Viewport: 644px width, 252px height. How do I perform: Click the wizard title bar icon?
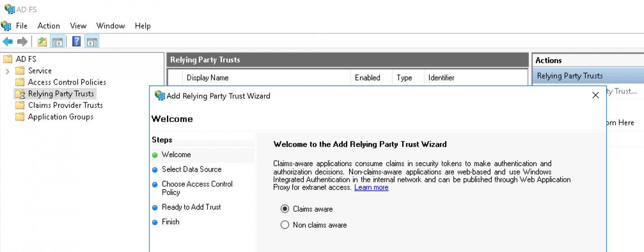coord(160,95)
